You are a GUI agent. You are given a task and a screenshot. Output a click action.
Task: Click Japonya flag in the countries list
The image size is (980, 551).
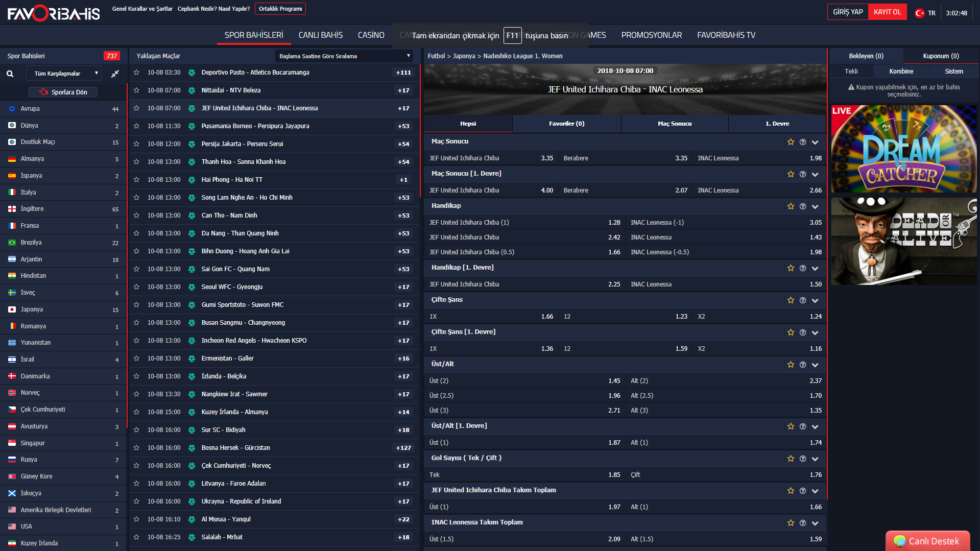tap(12, 309)
